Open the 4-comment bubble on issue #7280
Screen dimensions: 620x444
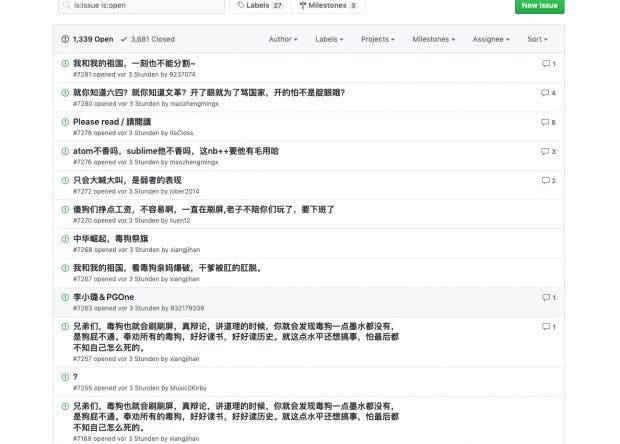[x=548, y=93]
